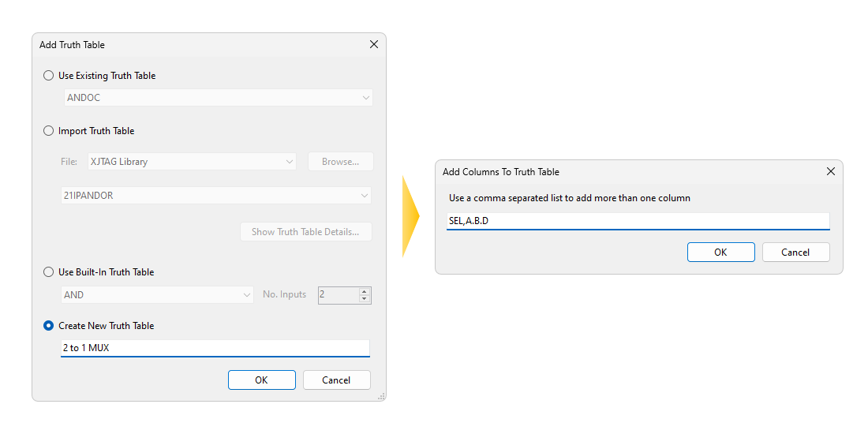868x434 pixels.
Task: Select the Create New Truth Table radio button
Action: pyautogui.click(x=49, y=326)
